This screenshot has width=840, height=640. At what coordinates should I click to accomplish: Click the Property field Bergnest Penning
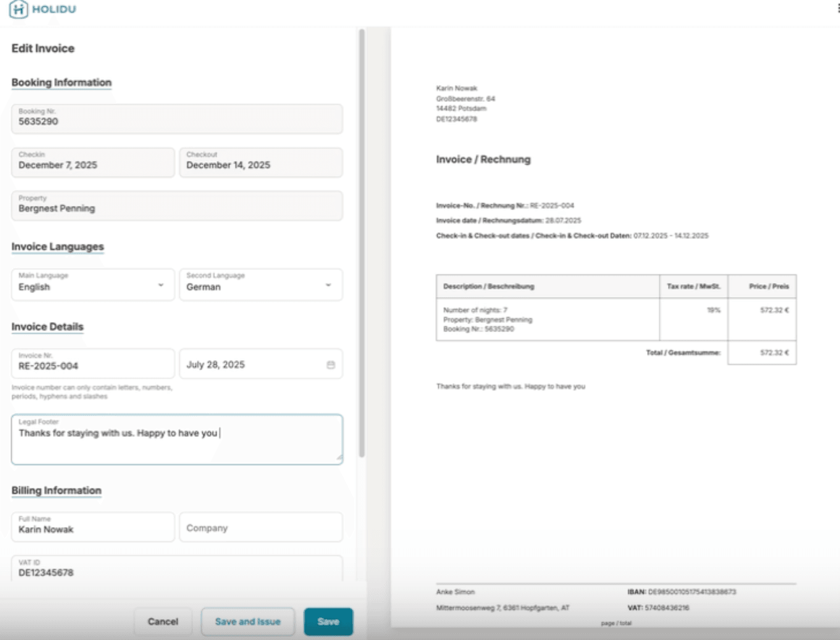[177, 206]
